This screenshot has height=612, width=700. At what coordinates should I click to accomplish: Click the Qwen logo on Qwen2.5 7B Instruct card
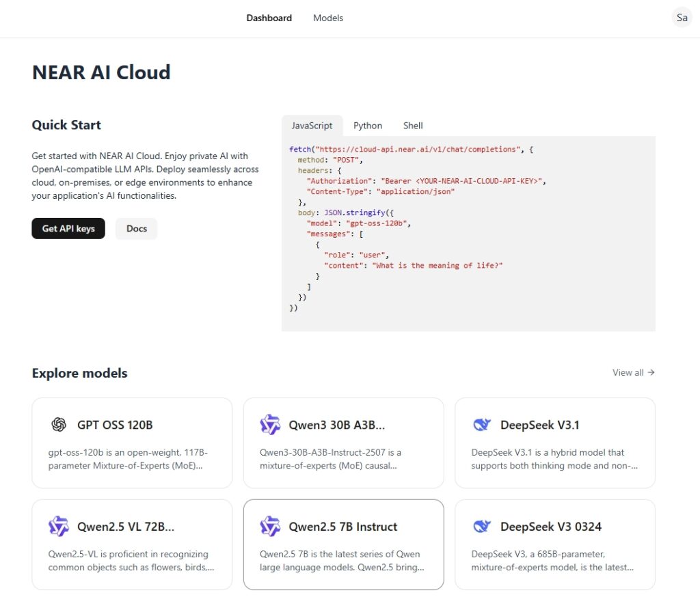tap(270, 527)
